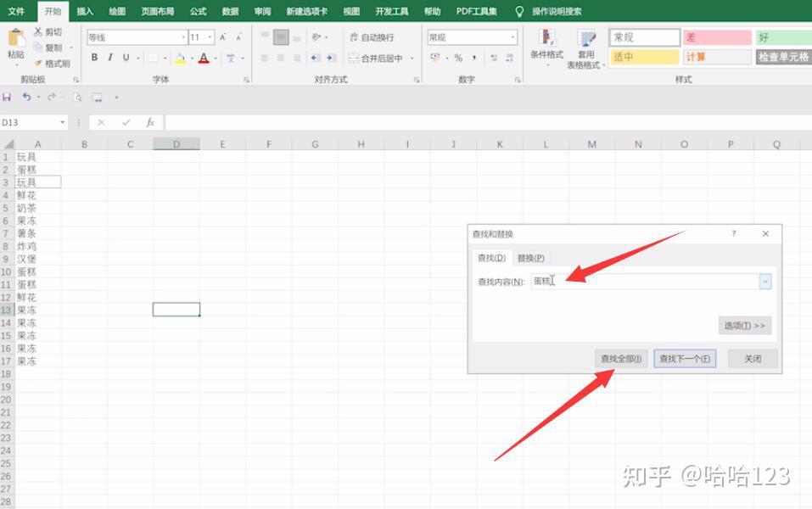Image resolution: width=812 pixels, height=509 pixels.
Task: Toggle Wrap Text option
Action: click(x=372, y=37)
